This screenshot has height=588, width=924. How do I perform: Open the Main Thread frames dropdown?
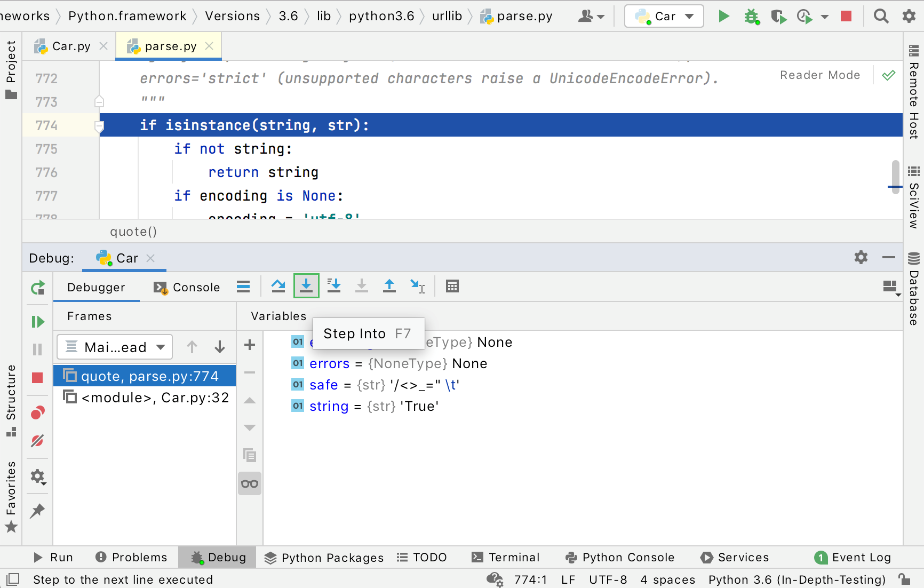point(114,347)
